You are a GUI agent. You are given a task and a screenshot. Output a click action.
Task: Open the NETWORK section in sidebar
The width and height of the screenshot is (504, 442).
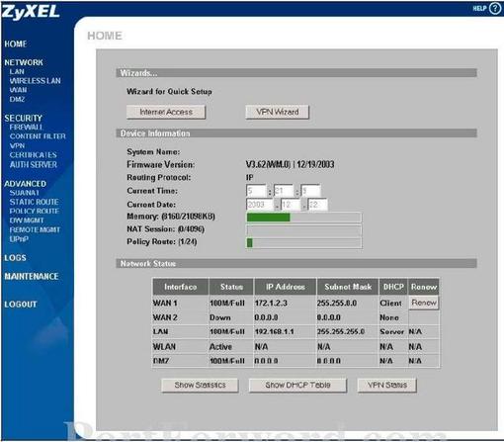coord(24,62)
